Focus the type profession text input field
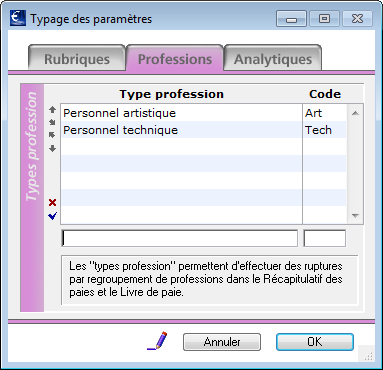 pos(180,238)
